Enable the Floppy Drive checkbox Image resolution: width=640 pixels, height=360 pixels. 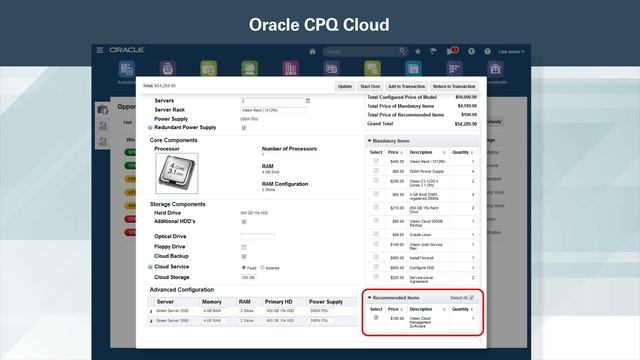tap(244, 247)
